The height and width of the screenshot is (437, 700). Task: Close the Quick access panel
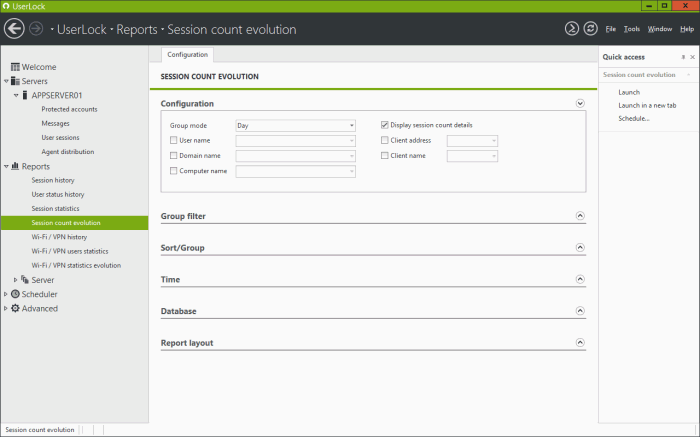692,57
